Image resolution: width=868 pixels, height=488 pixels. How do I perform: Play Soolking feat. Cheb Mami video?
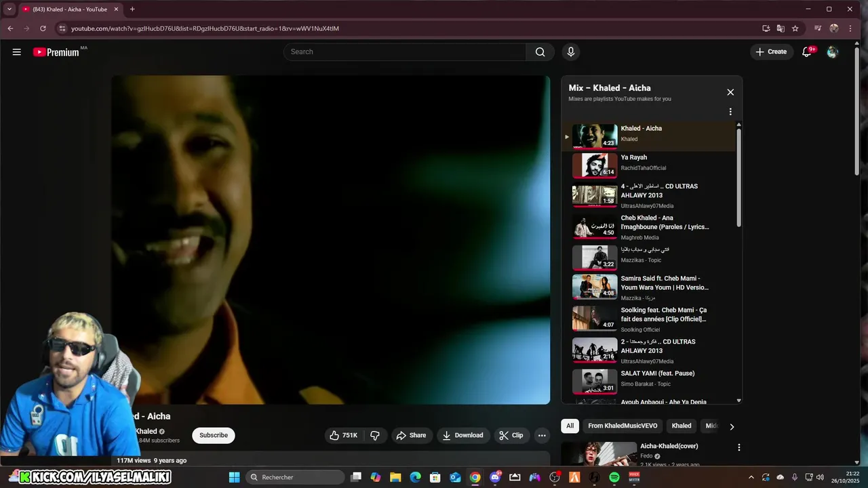click(649, 319)
